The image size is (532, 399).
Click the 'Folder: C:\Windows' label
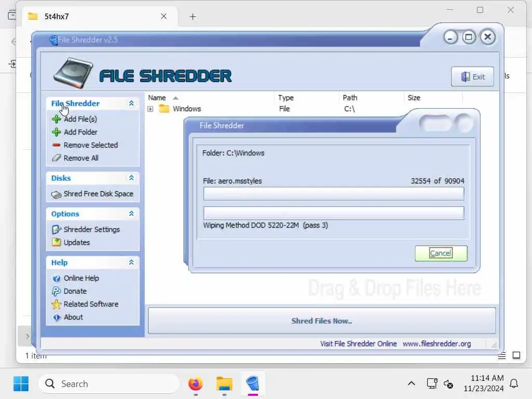(233, 153)
